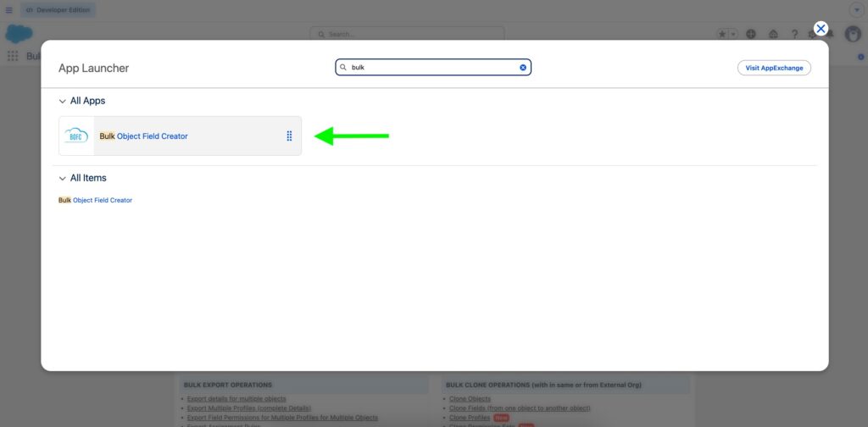Click the App Launcher dialog title
Viewport: 868px width, 427px height.
point(93,68)
